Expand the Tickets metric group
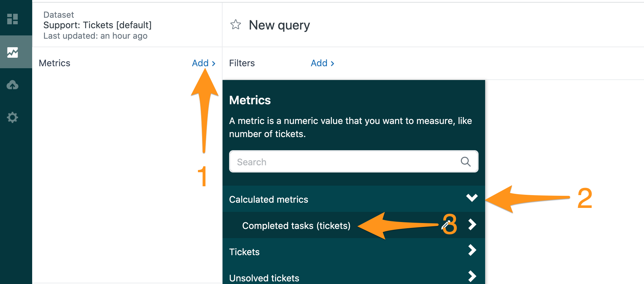Screen dimensions: 644x284 pos(472,251)
